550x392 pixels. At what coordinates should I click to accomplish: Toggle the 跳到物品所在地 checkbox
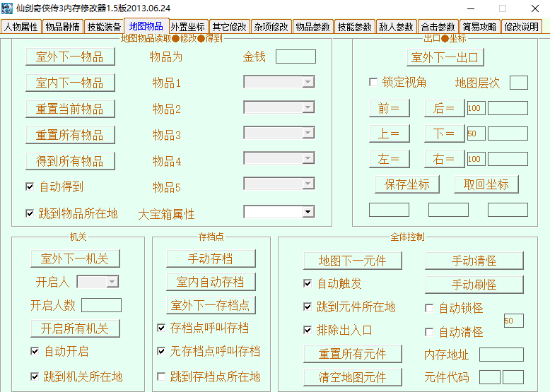point(30,213)
